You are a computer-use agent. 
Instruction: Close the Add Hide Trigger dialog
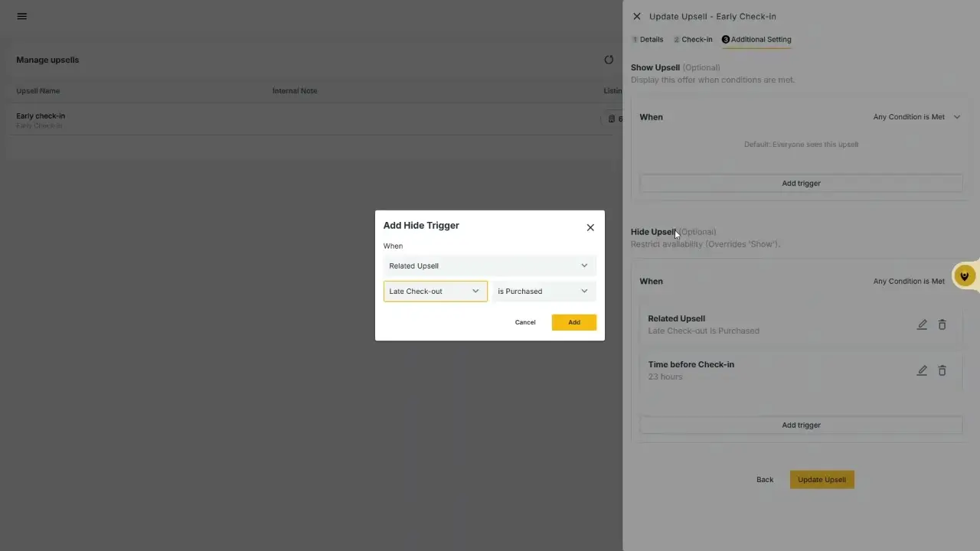pyautogui.click(x=590, y=227)
